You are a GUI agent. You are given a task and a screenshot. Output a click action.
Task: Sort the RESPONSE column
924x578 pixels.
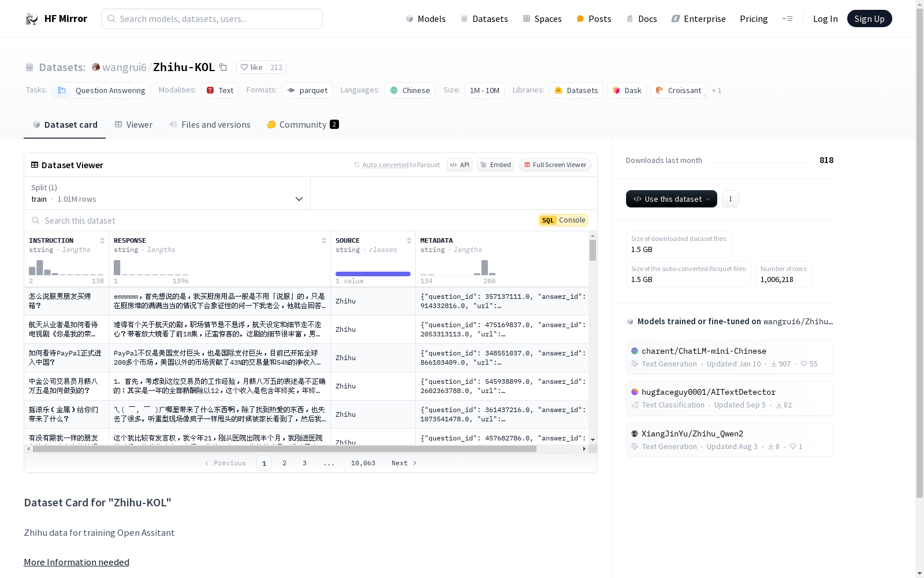[324, 240]
